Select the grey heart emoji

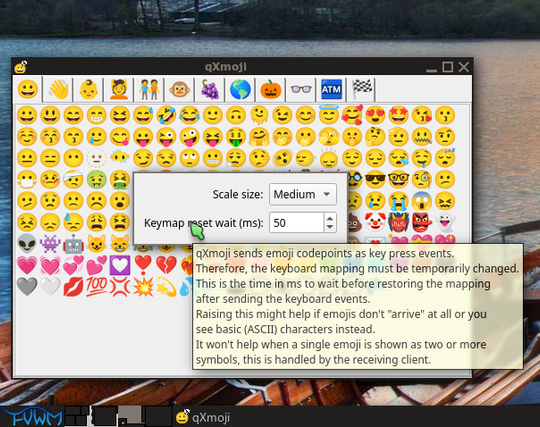point(27,287)
